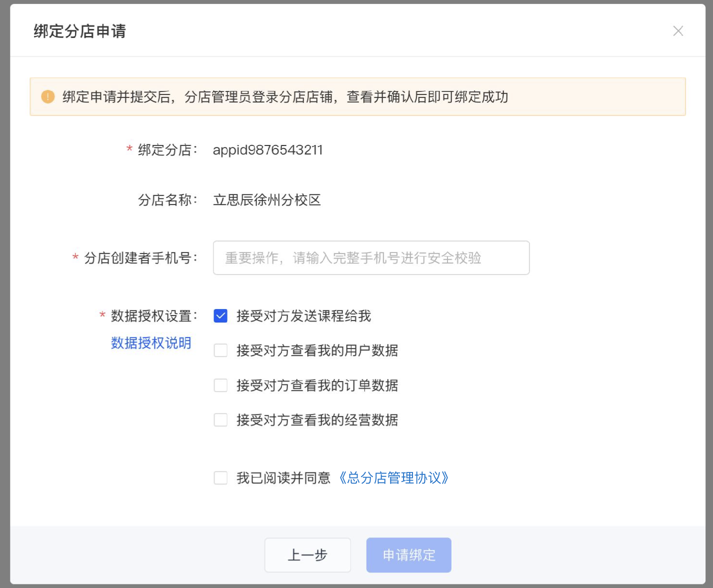Submit with 申请绑定 button
Image resolution: width=713 pixels, height=588 pixels.
409,555
